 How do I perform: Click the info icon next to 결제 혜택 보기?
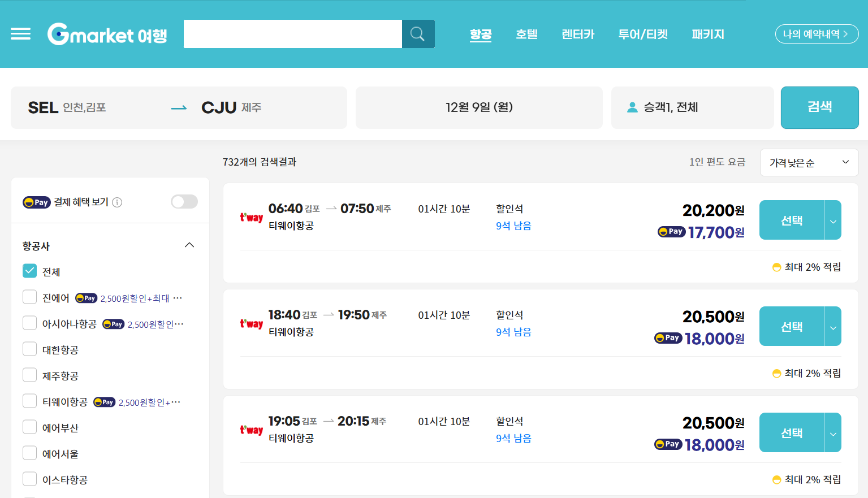point(117,202)
